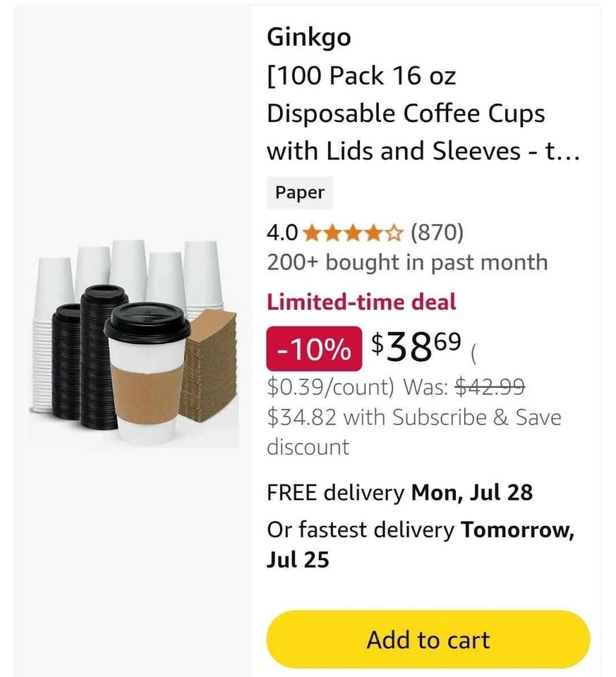Click the 4.0 rating number

[282, 233]
